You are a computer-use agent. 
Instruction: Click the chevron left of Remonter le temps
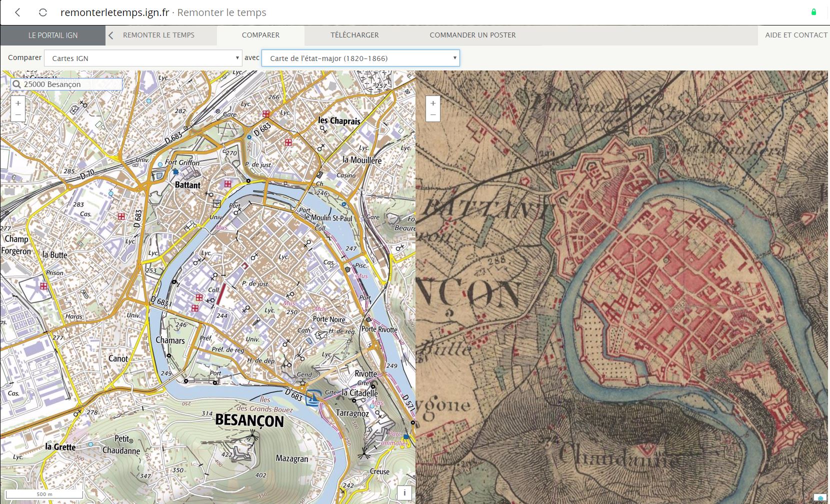[x=111, y=35]
